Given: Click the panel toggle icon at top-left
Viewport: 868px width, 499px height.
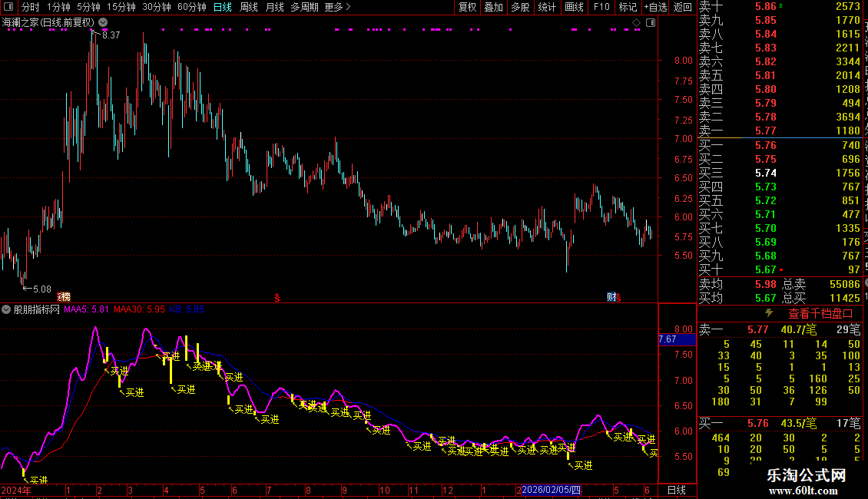Looking at the screenshot, I should pos(8,7).
